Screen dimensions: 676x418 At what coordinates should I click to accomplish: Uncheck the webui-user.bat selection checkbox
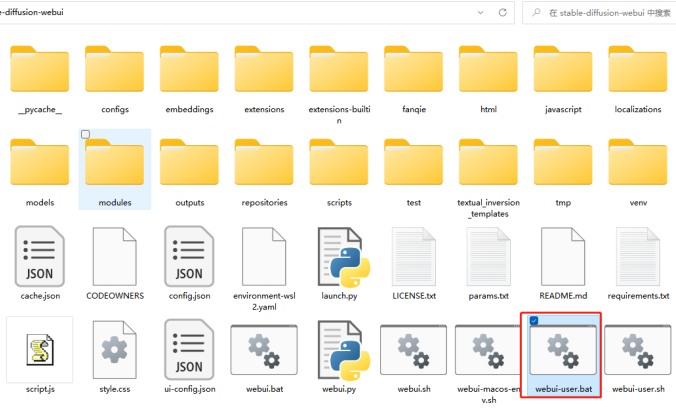pos(534,320)
